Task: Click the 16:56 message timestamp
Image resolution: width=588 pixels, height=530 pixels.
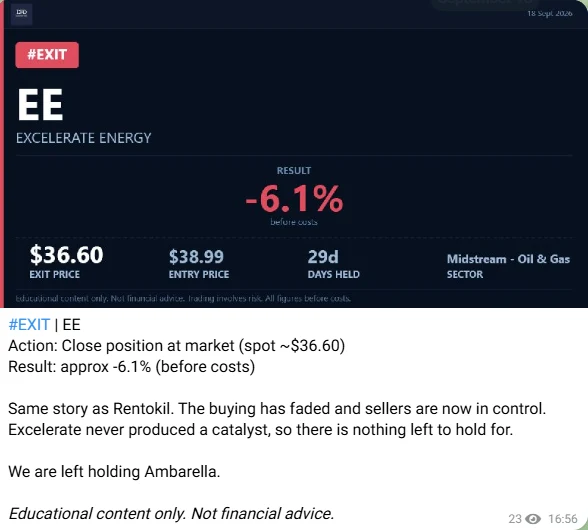Action: (562, 519)
